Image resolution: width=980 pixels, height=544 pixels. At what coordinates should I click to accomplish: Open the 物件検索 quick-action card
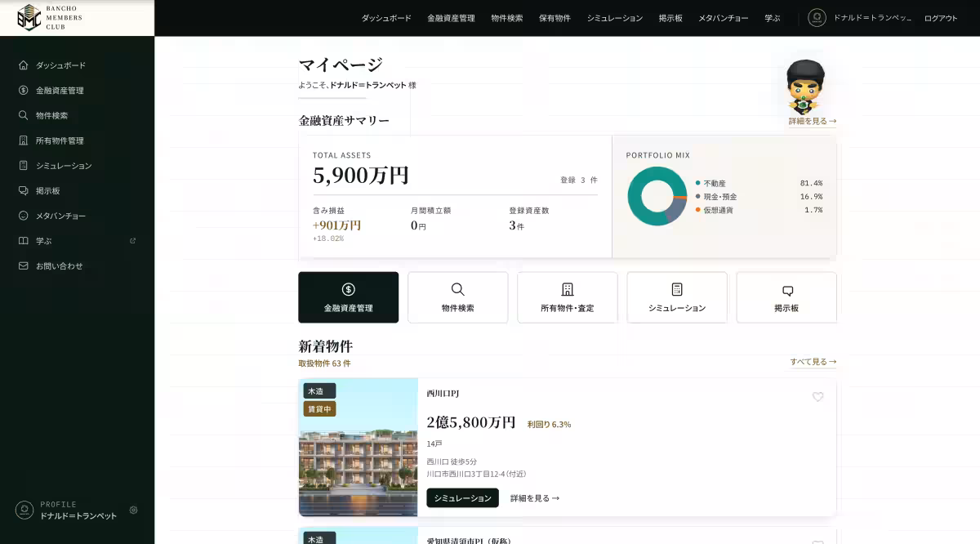458,297
